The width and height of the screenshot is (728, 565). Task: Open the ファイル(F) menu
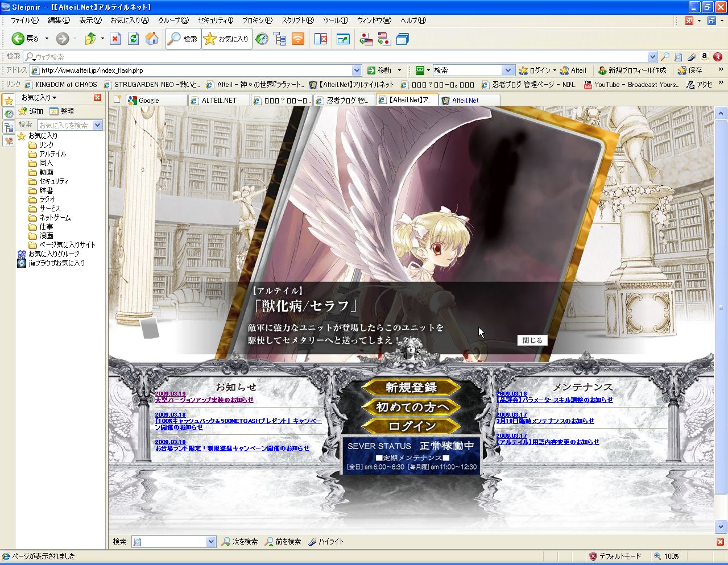(24, 20)
